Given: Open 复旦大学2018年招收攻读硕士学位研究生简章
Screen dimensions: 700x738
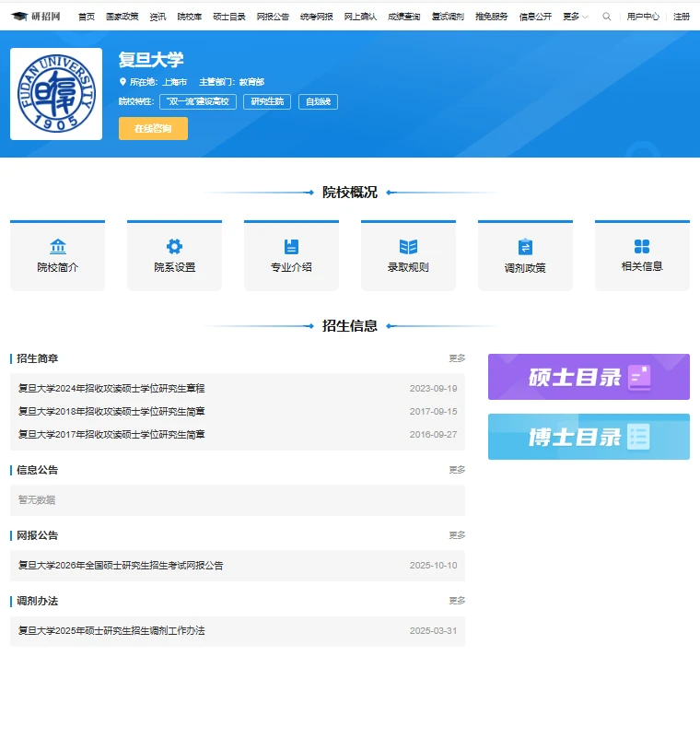Looking at the screenshot, I should pyautogui.click(x=111, y=411).
